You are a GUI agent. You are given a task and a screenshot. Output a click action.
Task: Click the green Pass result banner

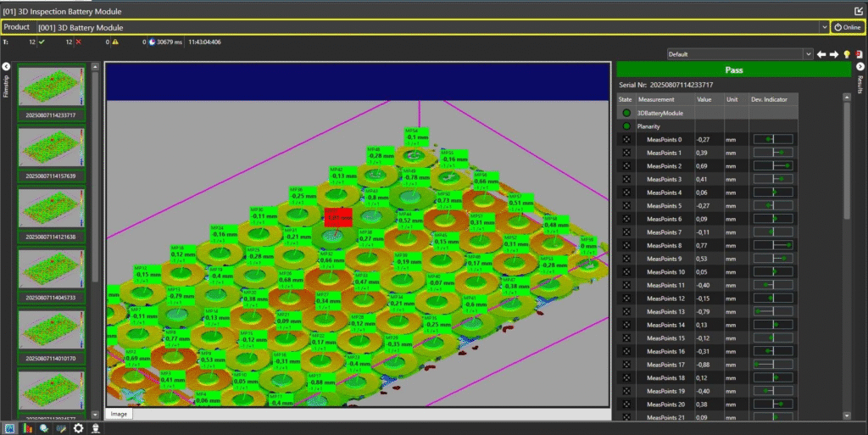[x=733, y=70]
